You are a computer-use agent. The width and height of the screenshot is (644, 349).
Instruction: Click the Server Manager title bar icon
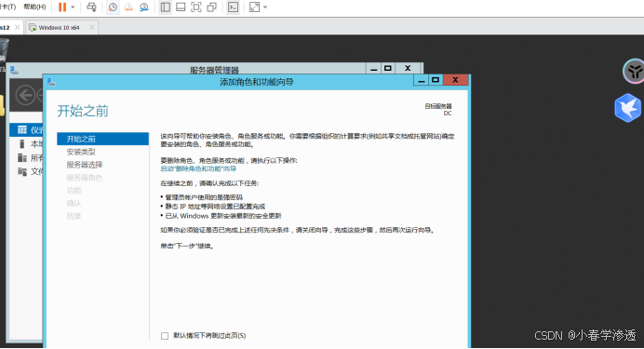(x=14, y=70)
